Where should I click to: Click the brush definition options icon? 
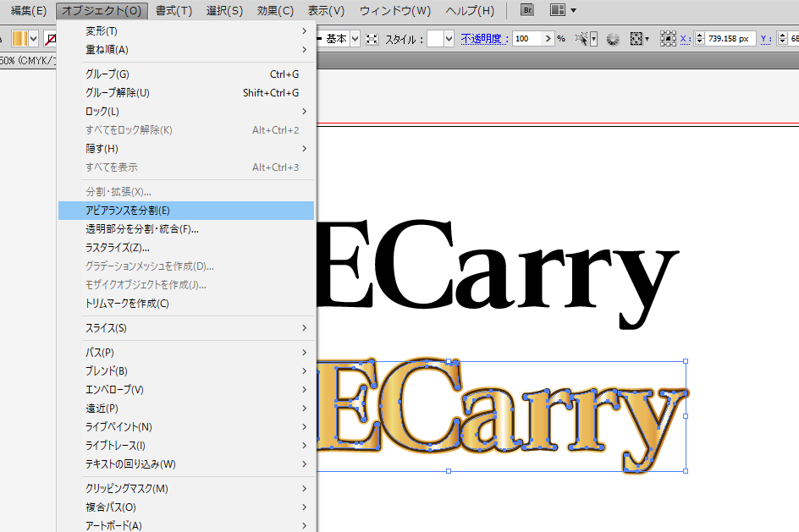tap(372, 39)
